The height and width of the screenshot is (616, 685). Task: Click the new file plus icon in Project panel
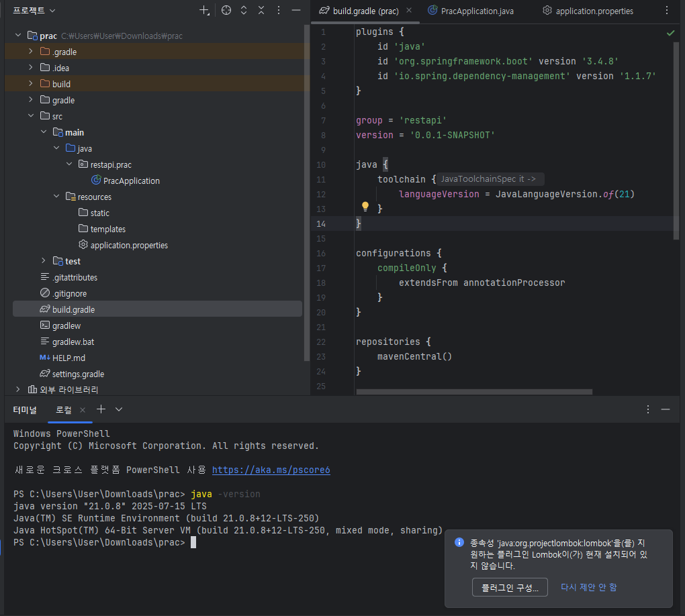click(x=204, y=11)
